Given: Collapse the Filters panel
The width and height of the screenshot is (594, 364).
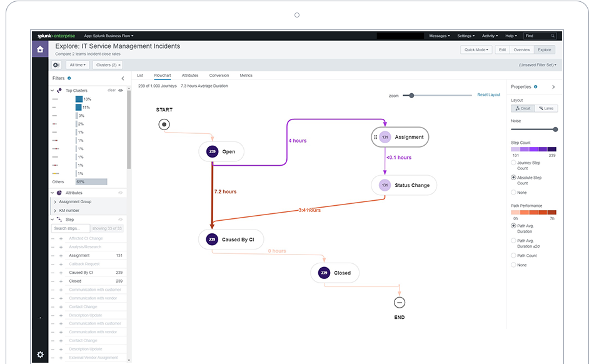Looking at the screenshot, I should [x=123, y=78].
